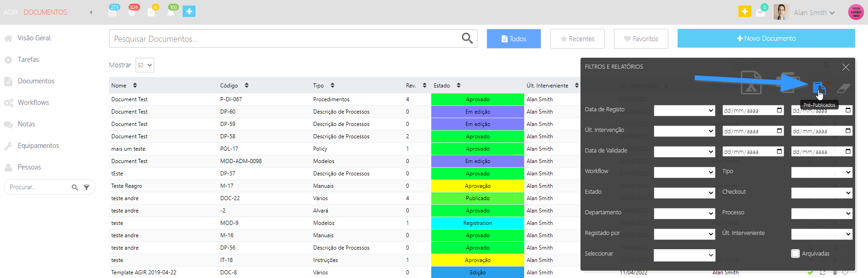Click Alan Smith's profile photo

tap(781, 12)
